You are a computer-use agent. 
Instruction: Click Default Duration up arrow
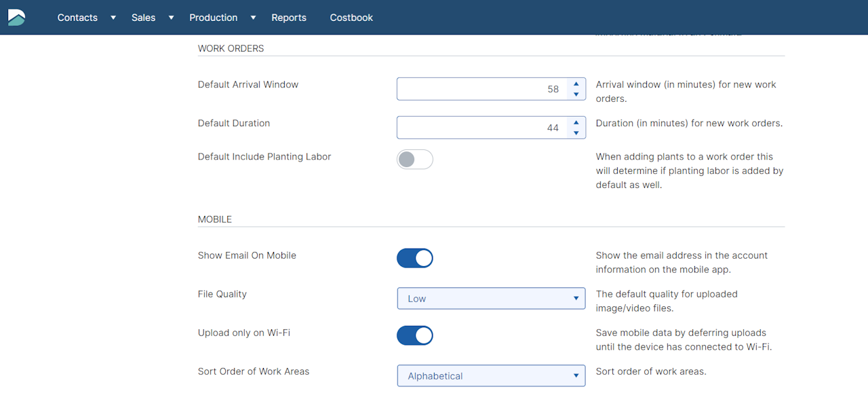(x=576, y=122)
